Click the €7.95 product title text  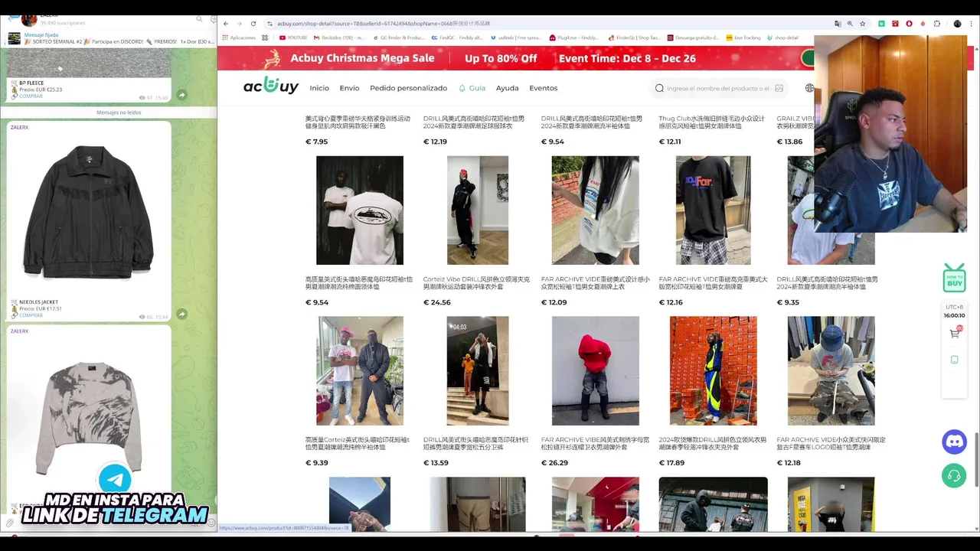(x=358, y=122)
